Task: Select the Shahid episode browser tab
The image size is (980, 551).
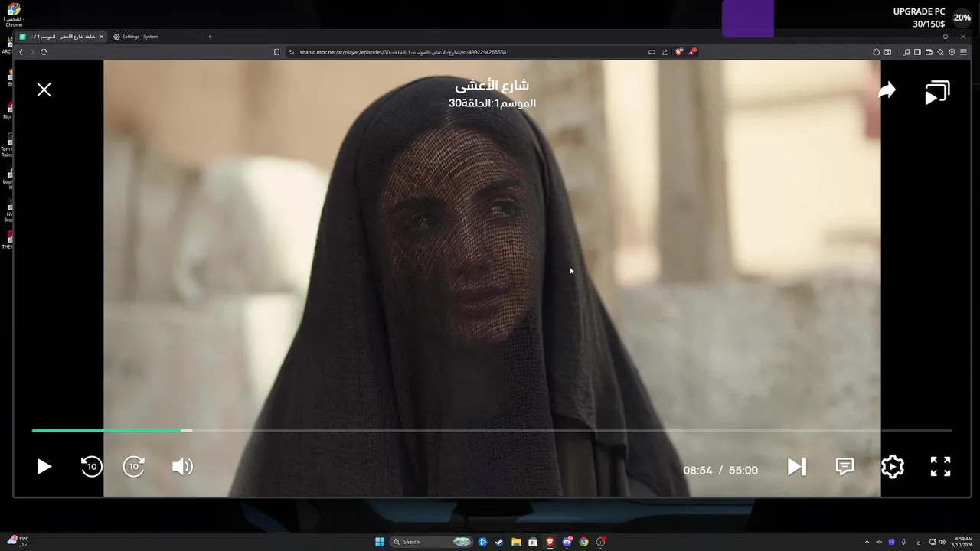Action: 61,37
